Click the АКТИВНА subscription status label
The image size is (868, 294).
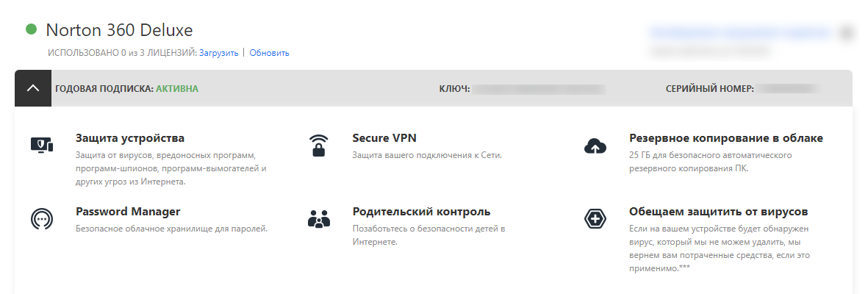click(177, 89)
